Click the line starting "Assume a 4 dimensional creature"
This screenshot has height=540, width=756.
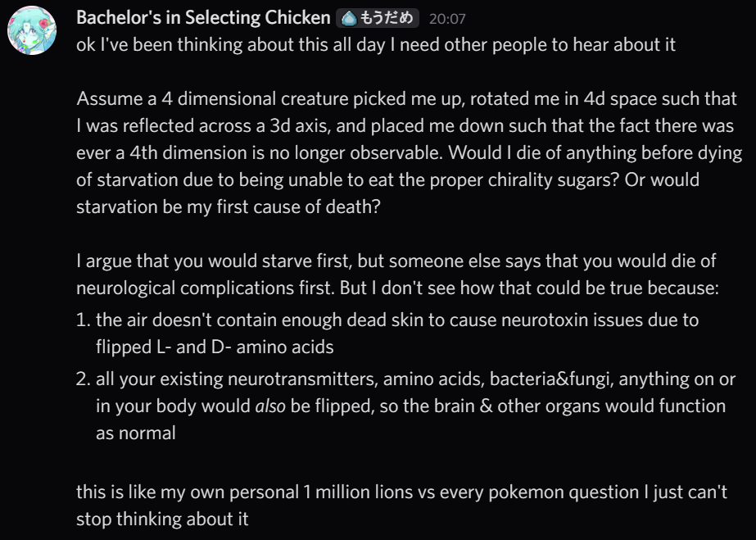click(406, 99)
